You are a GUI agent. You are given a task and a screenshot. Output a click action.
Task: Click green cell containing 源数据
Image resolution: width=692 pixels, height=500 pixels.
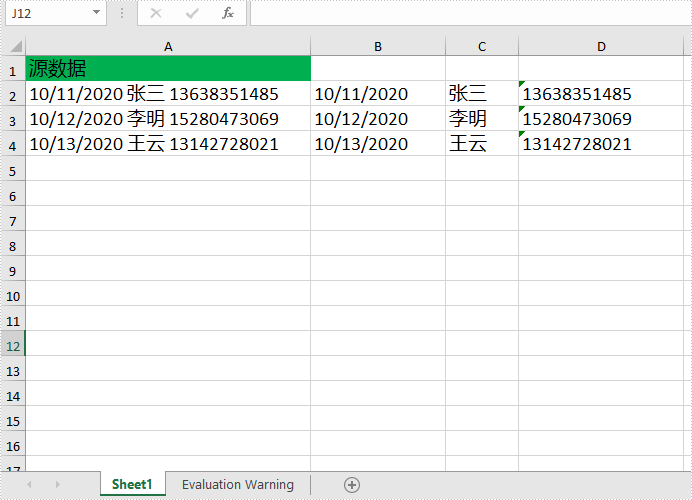(168, 68)
